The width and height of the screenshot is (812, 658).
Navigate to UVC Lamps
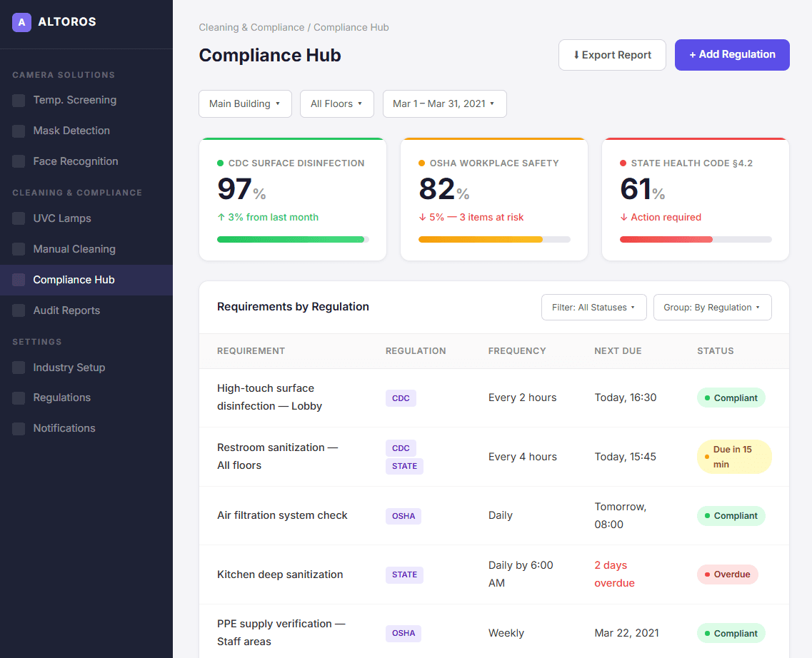click(86, 218)
